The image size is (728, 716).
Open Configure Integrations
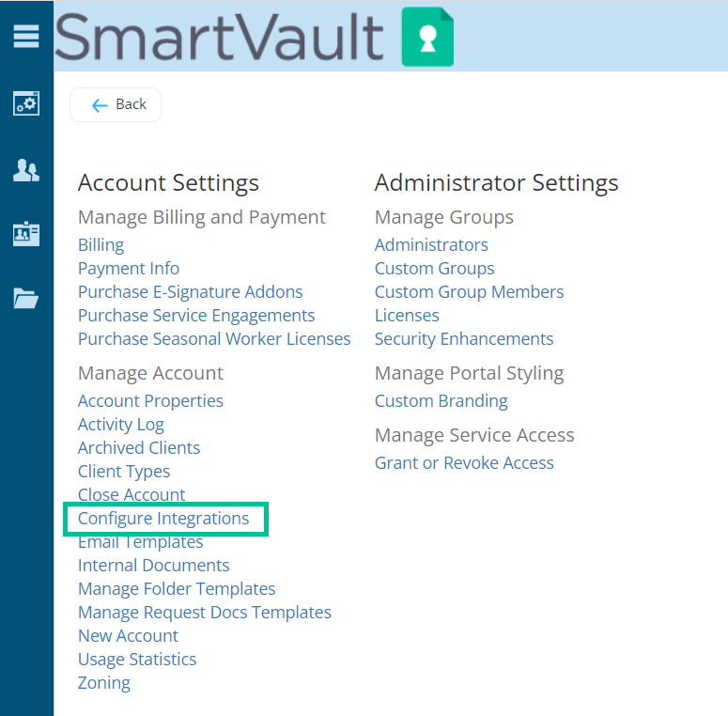pyautogui.click(x=163, y=519)
